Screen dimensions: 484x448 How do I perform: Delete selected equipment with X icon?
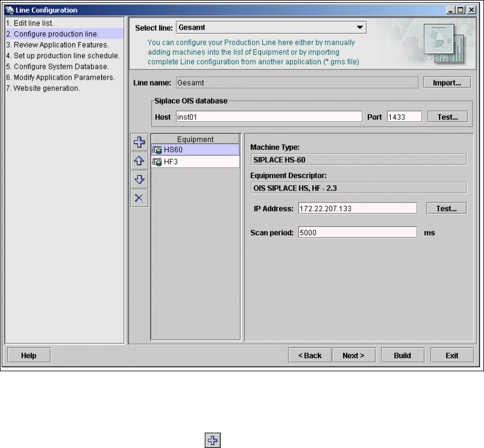click(x=139, y=198)
